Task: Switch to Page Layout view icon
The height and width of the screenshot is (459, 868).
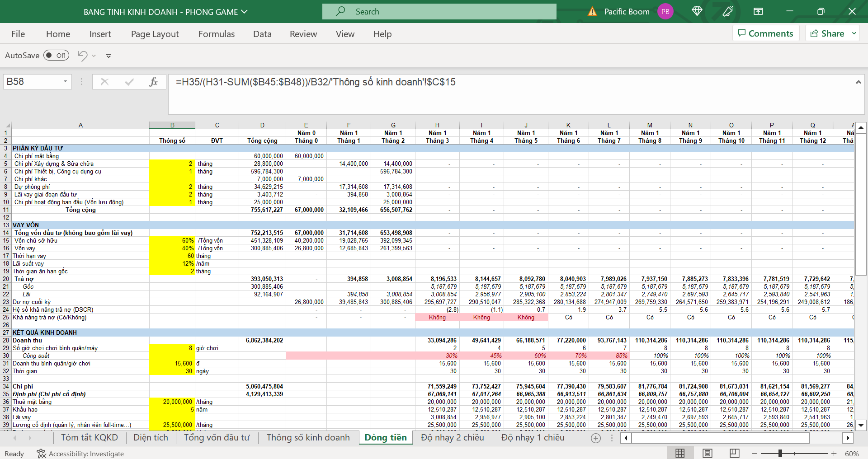Action: 708,453
